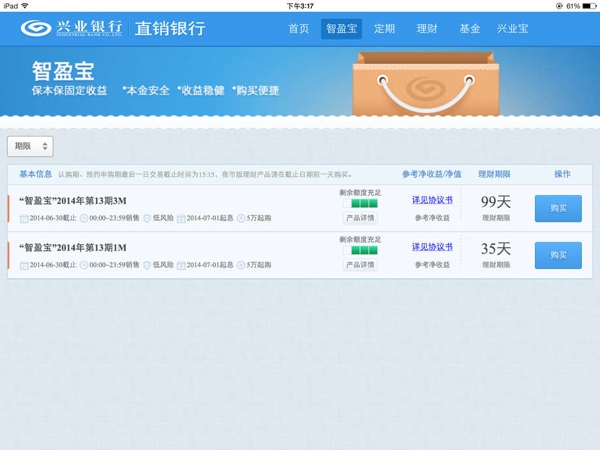Screen dimensions: 600x450
Task: Open 产品详情 for the 13期1M product
Action: pyautogui.click(x=360, y=265)
